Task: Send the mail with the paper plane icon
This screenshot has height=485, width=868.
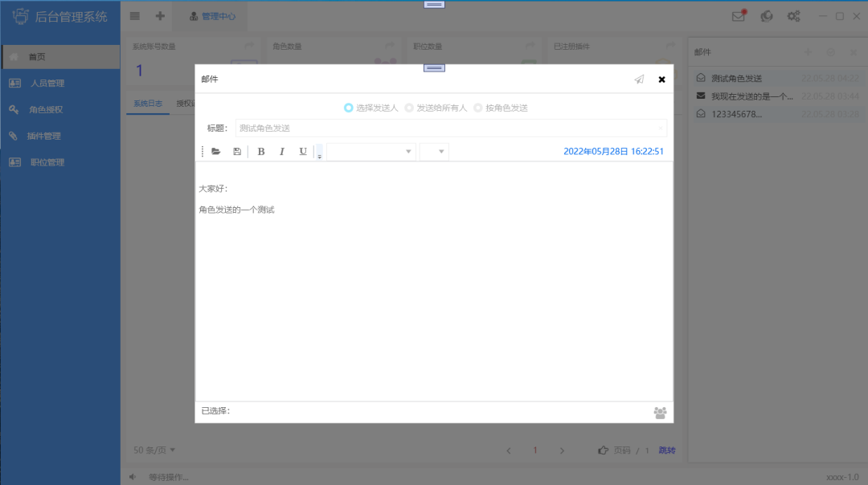Action: click(x=639, y=79)
